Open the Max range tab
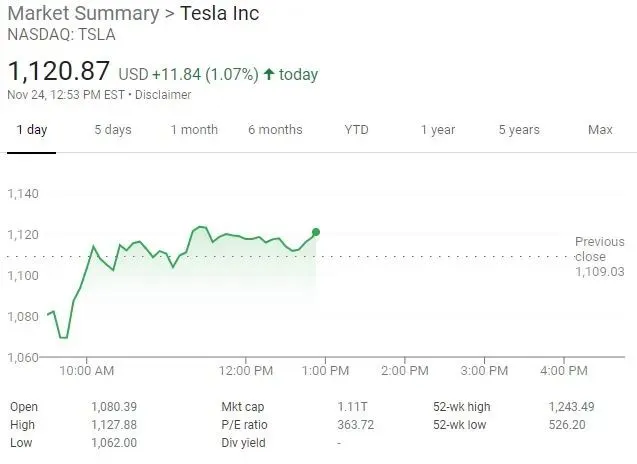Viewport: 637px width, 464px height. coord(600,130)
